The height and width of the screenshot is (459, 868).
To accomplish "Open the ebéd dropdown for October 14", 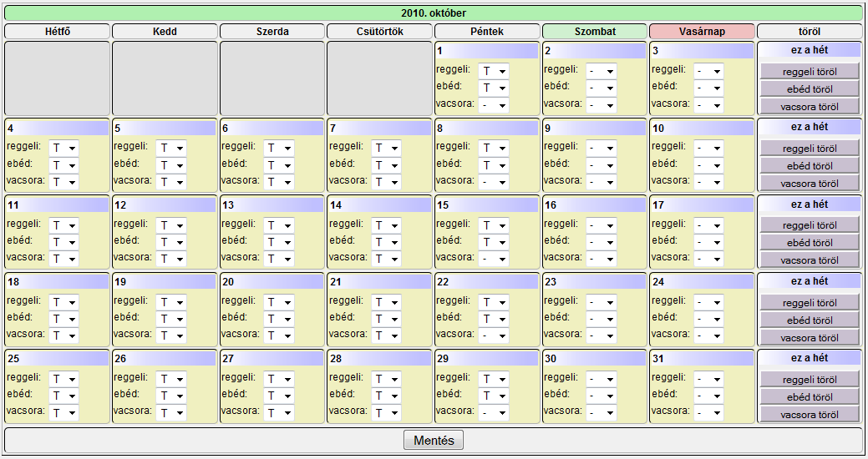I will click(x=386, y=242).
